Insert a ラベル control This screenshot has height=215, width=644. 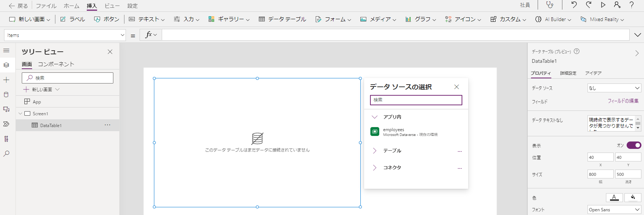coord(72,19)
